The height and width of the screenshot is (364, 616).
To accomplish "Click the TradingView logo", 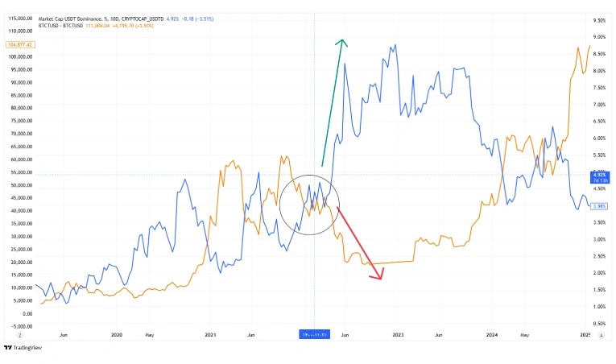I will [x=21, y=349].
